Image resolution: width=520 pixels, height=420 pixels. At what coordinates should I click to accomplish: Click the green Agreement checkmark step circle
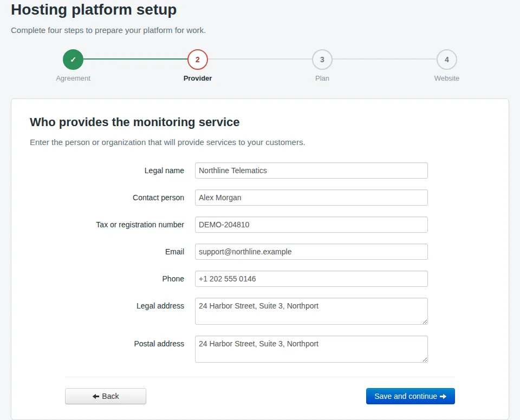(73, 60)
